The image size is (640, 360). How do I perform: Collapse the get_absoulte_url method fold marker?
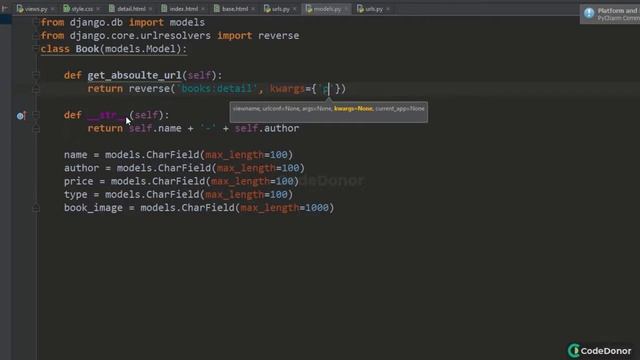pos(36,76)
